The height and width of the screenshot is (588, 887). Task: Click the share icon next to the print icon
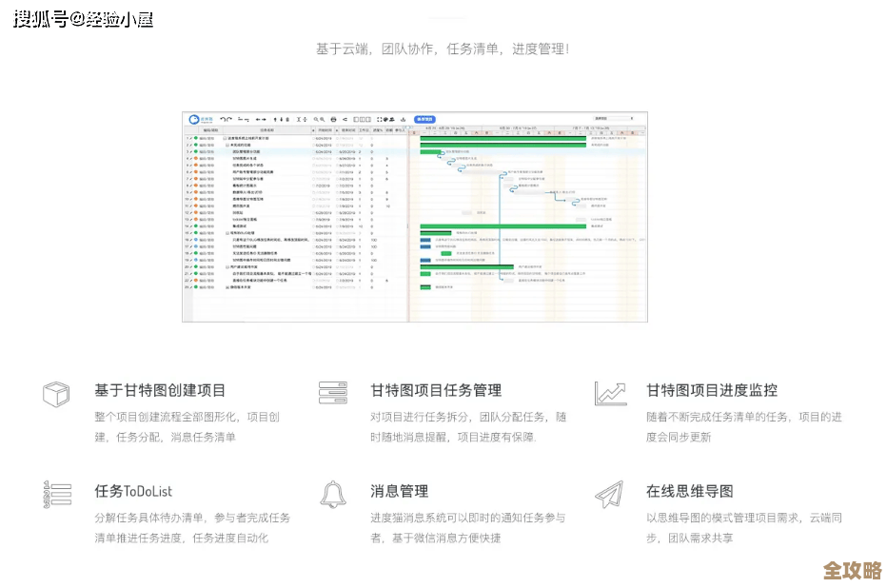coord(344,119)
